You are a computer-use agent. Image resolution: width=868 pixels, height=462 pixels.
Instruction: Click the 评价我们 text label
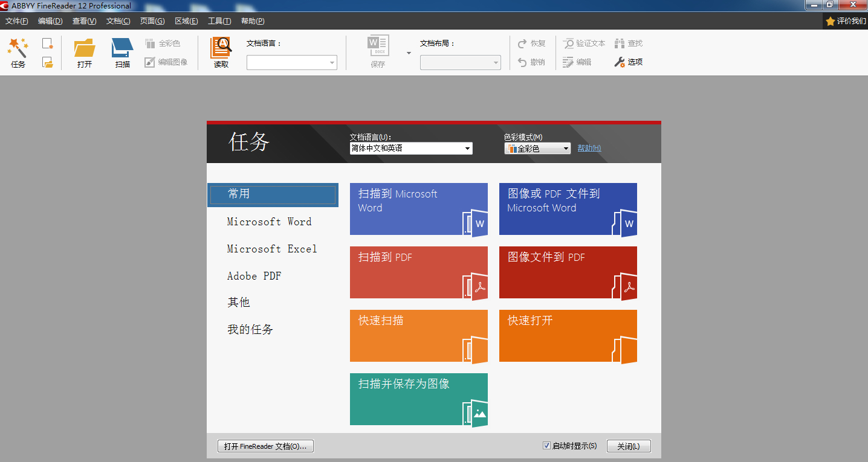pos(852,21)
